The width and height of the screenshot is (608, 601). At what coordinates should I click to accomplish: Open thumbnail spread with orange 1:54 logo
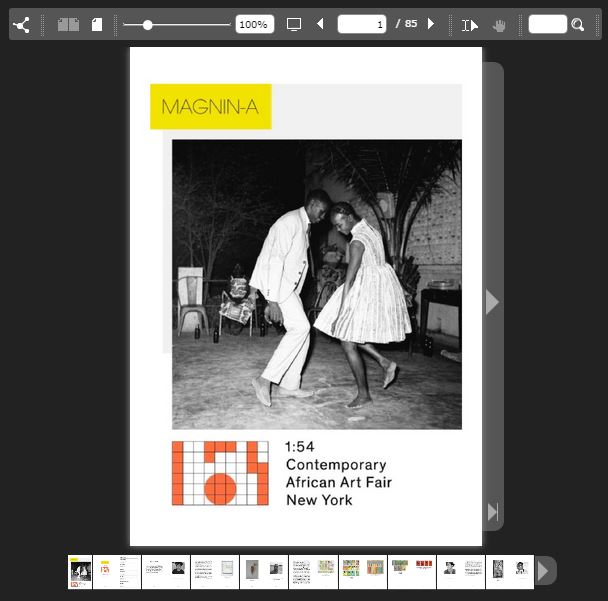coord(117,572)
